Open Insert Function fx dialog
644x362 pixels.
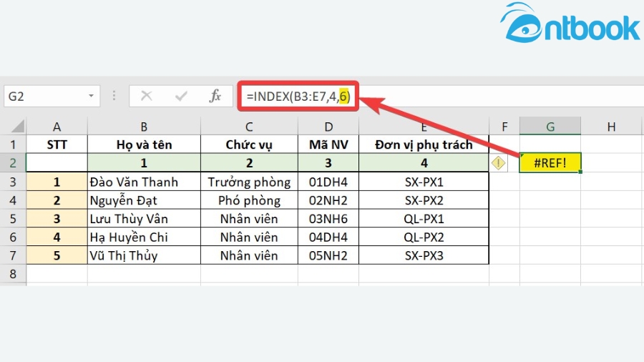coord(215,96)
